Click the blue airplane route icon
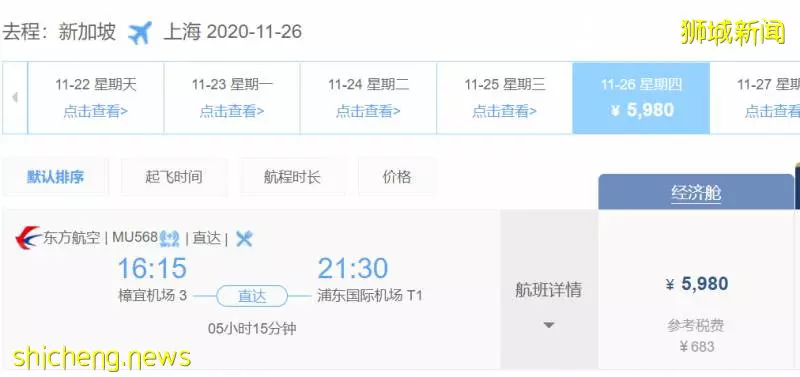The width and height of the screenshot is (800, 377). click(140, 33)
